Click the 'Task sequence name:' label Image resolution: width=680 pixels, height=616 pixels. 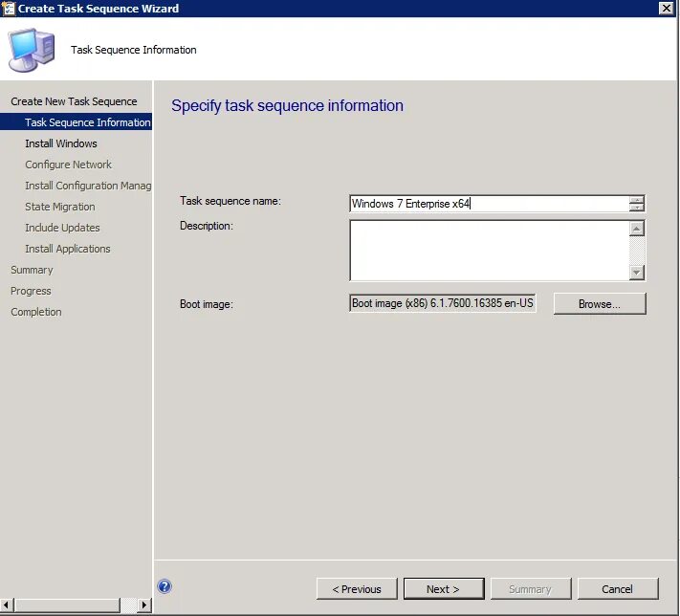pyautogui.click(x=230, y=201)
